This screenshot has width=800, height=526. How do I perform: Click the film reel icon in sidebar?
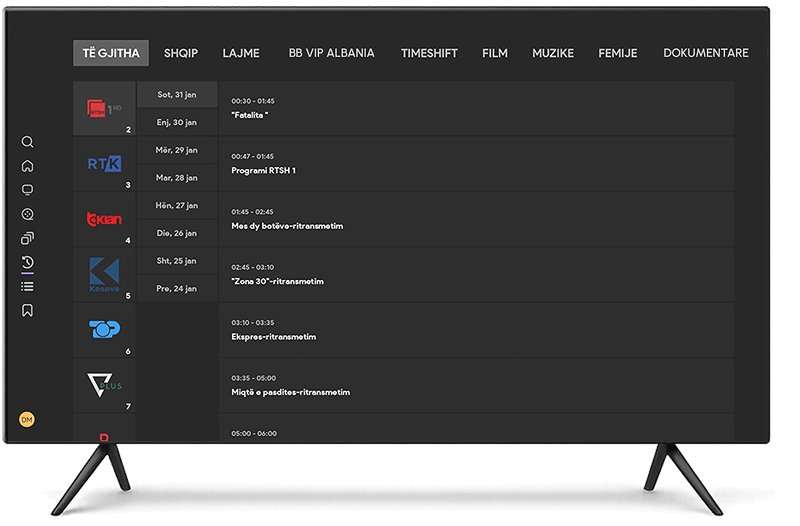(x=28, y=214)
